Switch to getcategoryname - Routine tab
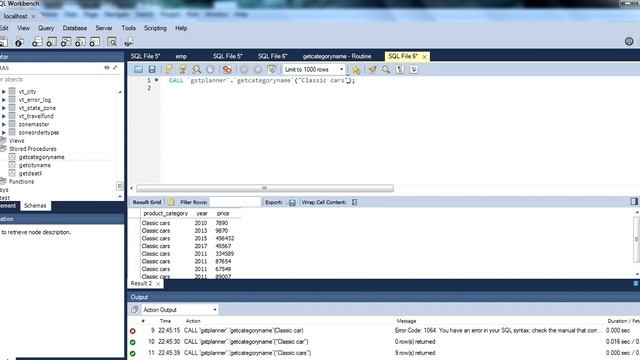 coord(337,56)
